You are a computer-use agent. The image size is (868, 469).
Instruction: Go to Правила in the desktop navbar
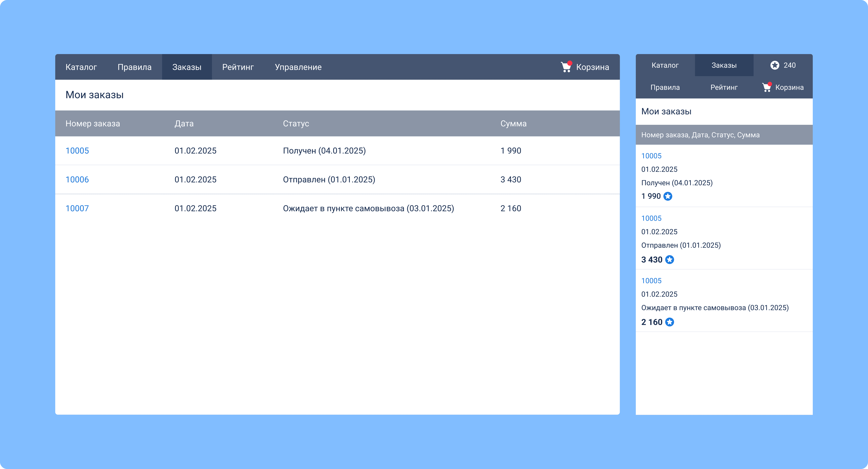click(x=134, y=67)
